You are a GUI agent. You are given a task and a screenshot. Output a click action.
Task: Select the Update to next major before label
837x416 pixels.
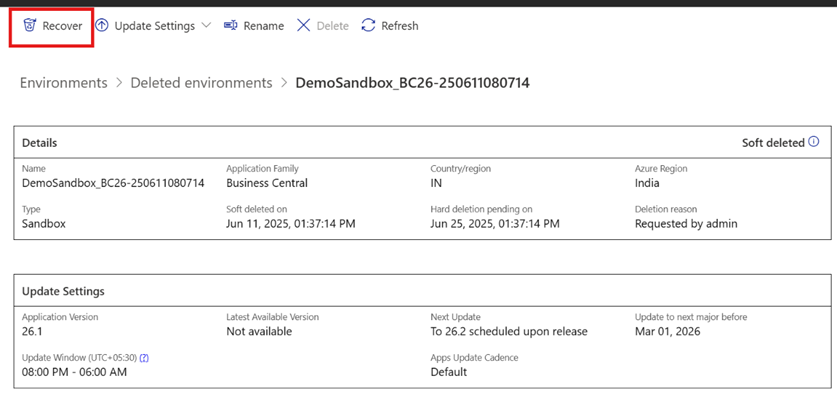[x=691, y=317]
